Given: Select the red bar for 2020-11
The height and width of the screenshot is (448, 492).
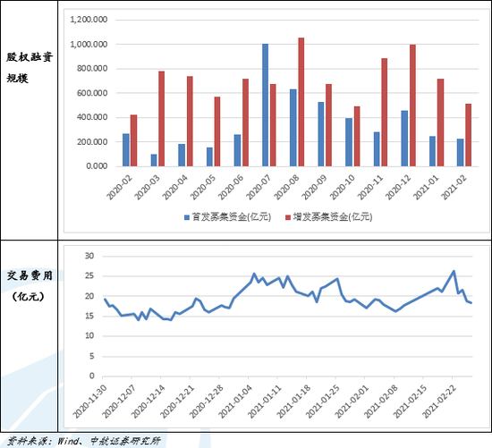Looking at the screenshot, I should click(385, 113).
